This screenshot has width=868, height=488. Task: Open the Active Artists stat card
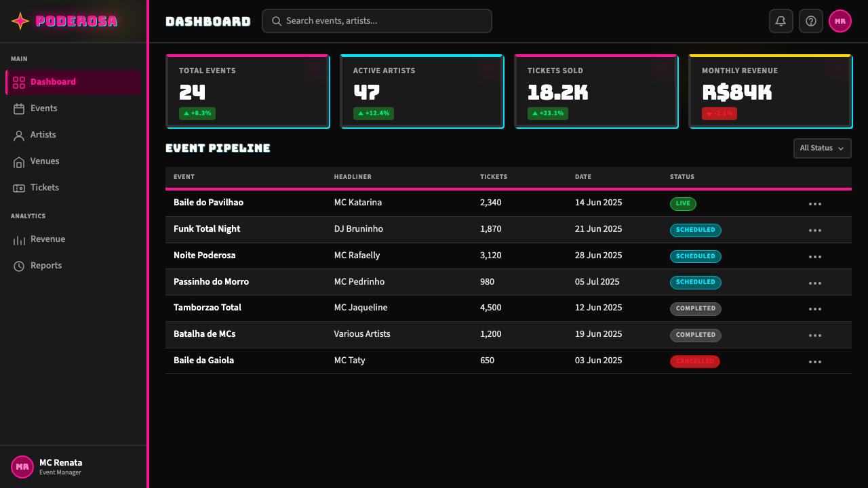pos(422,91)
